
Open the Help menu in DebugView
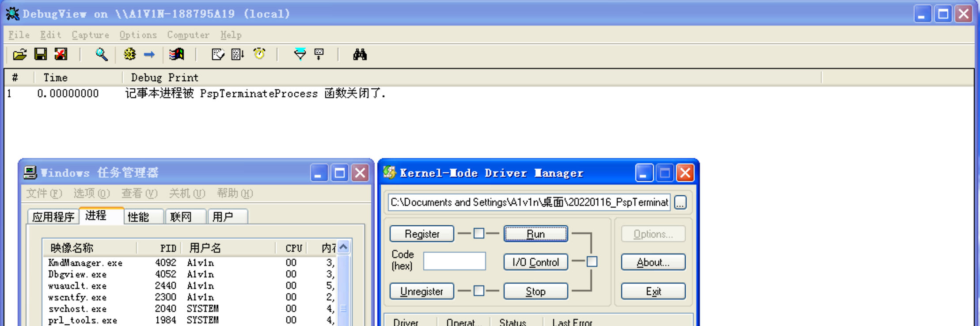point(231,35)
